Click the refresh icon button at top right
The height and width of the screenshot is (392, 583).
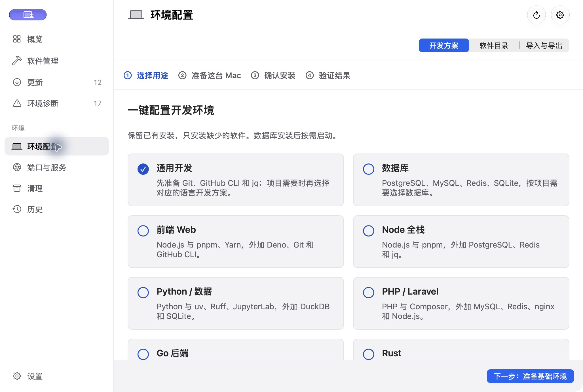point(536,15)
